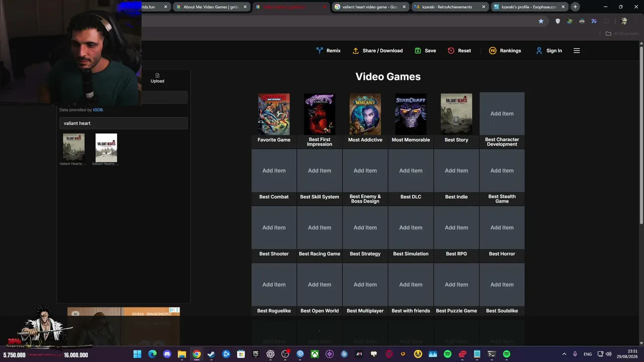Add an item to the Best RPG slot

click(456, 227)
